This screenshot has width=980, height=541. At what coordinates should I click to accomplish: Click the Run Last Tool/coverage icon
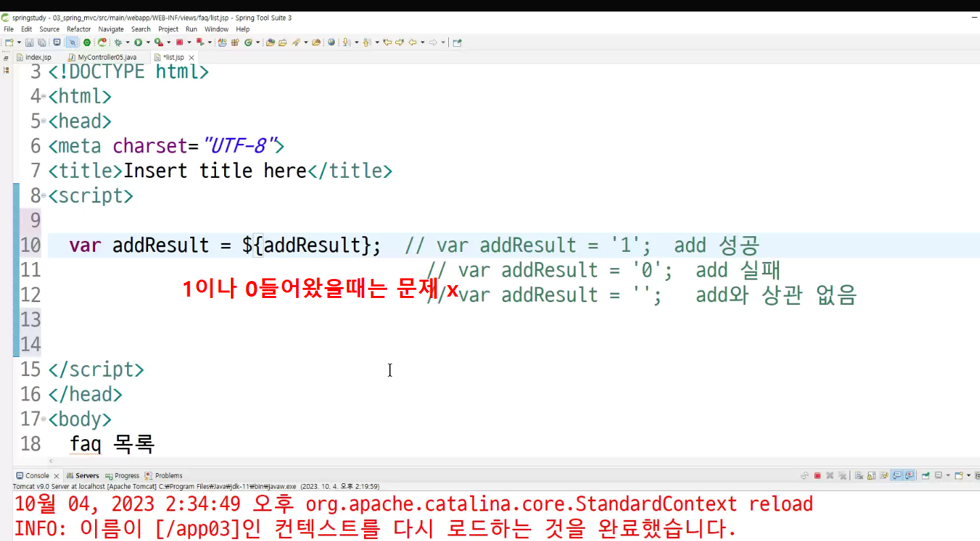(x=158, y=42)
